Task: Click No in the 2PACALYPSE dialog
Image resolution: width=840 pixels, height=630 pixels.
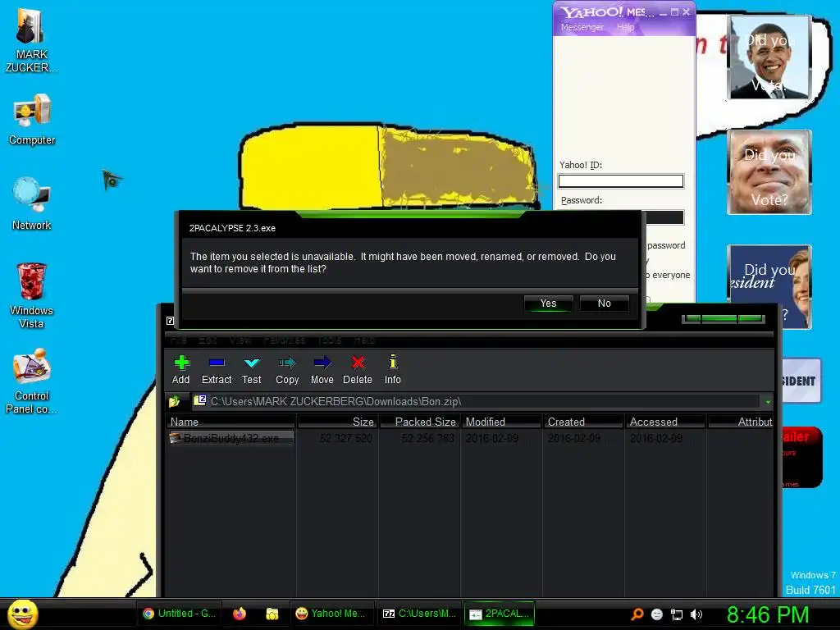Action: pyautogui.click(x=605, y=304)
